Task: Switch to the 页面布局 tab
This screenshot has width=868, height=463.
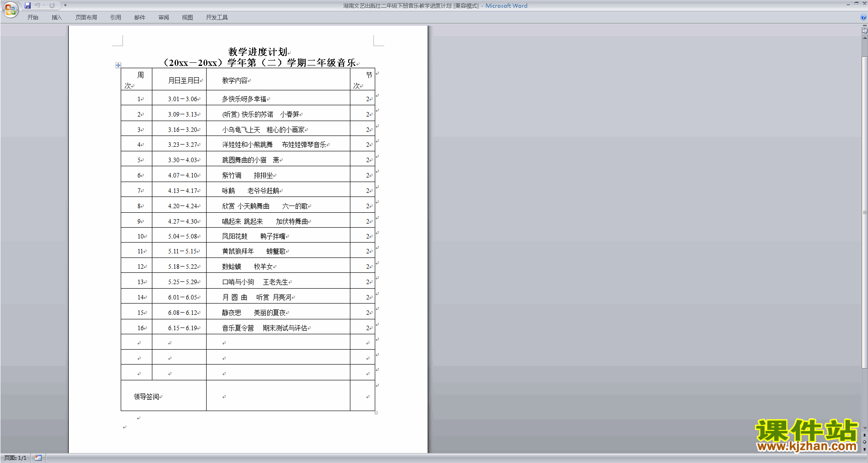Action: point(86,17)
